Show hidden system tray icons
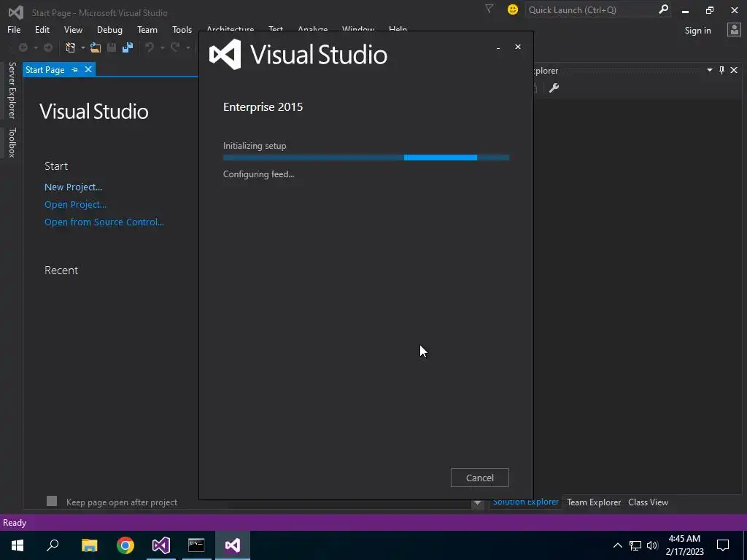Screen dimensions: 747x560 coord(617,545)
